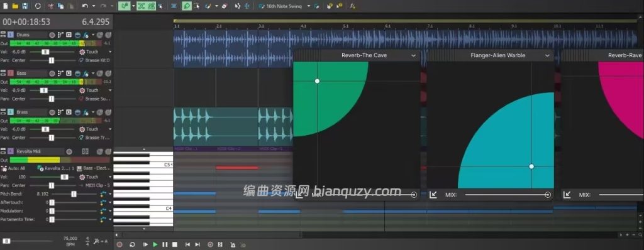
Task: Expand the Flanger-Alien Warble preset chevron
Action: tap(547, 55)
